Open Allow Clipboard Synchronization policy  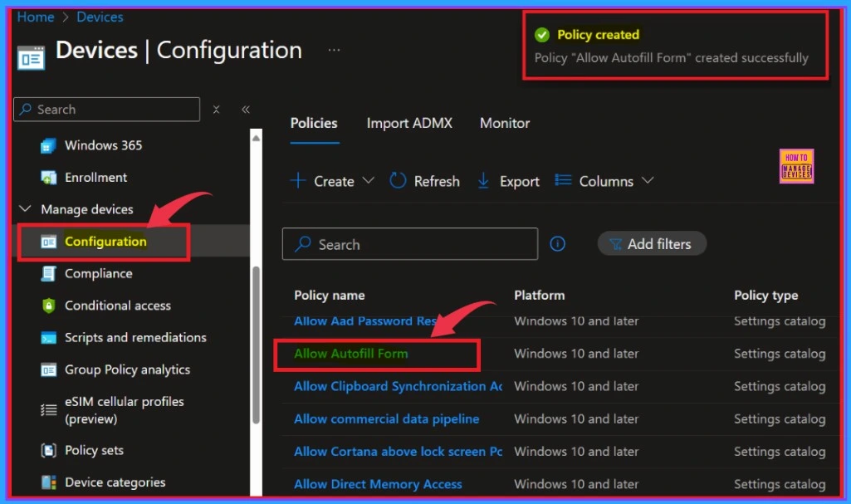pyautogui.click(x=398, y=386)
